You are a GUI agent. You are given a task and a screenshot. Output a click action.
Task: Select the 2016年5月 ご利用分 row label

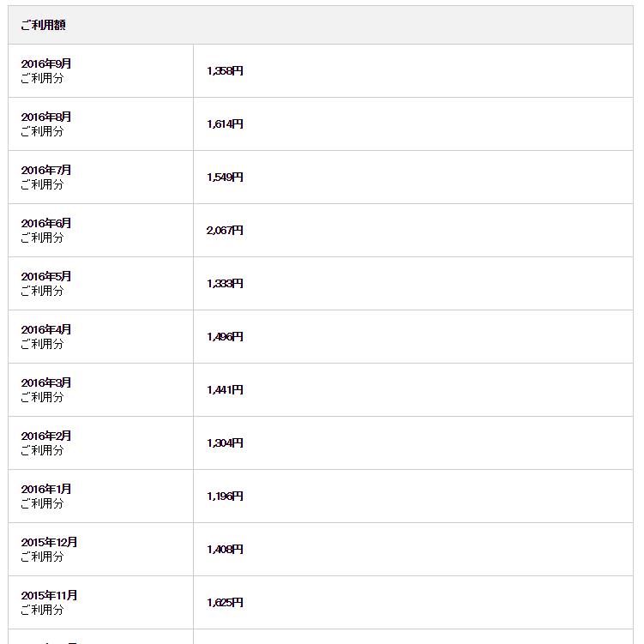46,283
